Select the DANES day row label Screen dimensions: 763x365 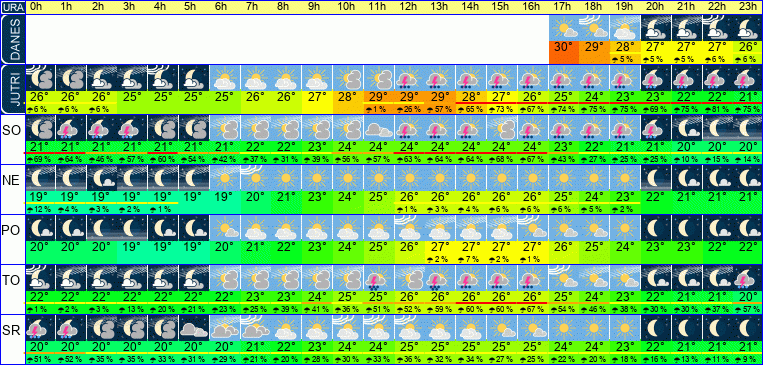tap(12, 40)
